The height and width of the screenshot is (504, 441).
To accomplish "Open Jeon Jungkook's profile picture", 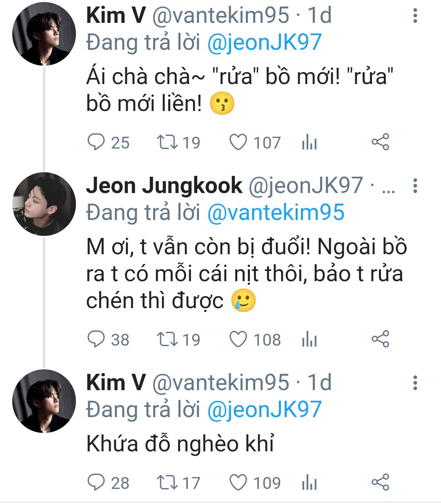I will coord(44,204).
